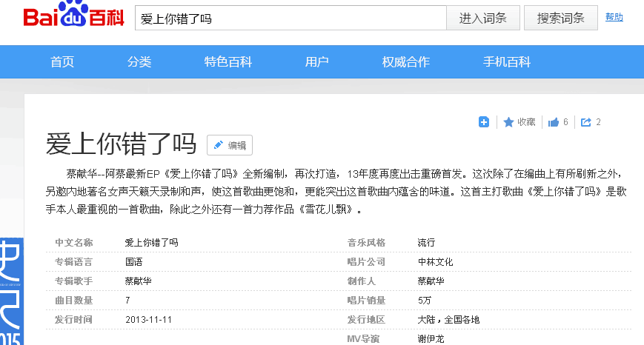644x345 pixels.
Task: Switch to the 手机百科 navigation item
Action: point(507,62)
